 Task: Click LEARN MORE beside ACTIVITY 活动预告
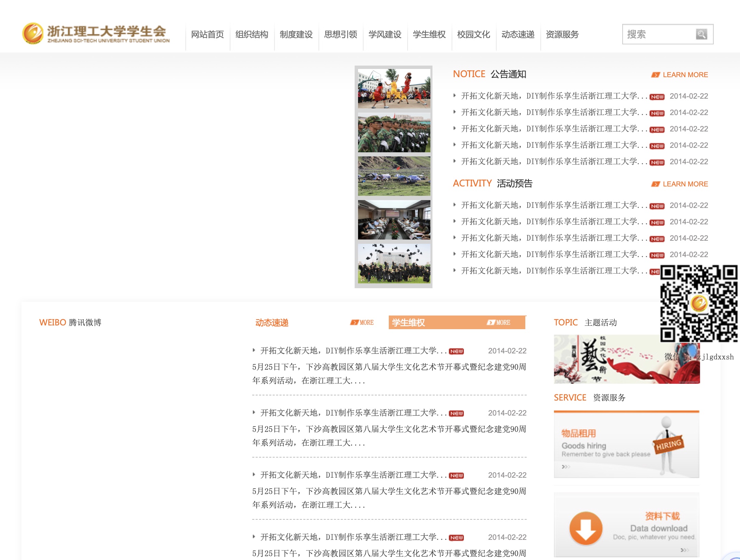click(680, 184)
